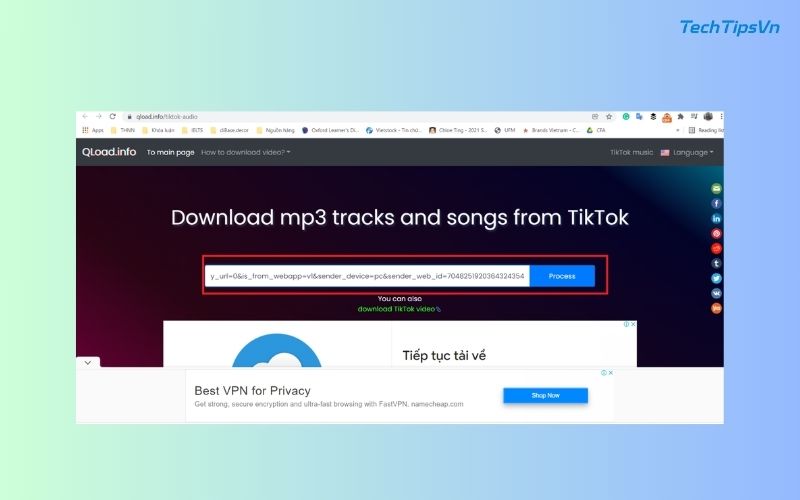Viewport: 800px width, 500px height.
Task: Open the THNN bookmark folder
Action: click(x=123, y=130)
